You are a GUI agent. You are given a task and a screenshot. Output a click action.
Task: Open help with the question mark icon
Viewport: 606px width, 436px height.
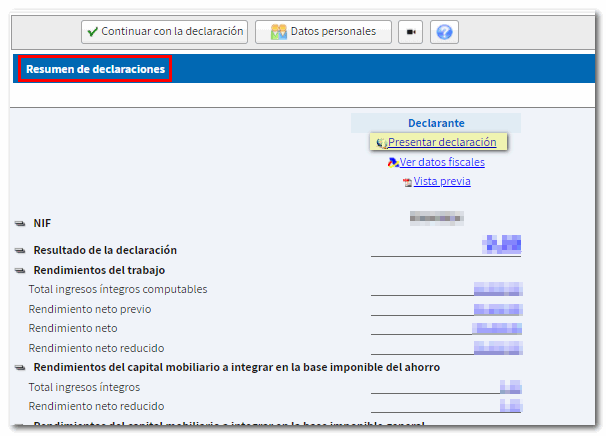coord(445,32)
